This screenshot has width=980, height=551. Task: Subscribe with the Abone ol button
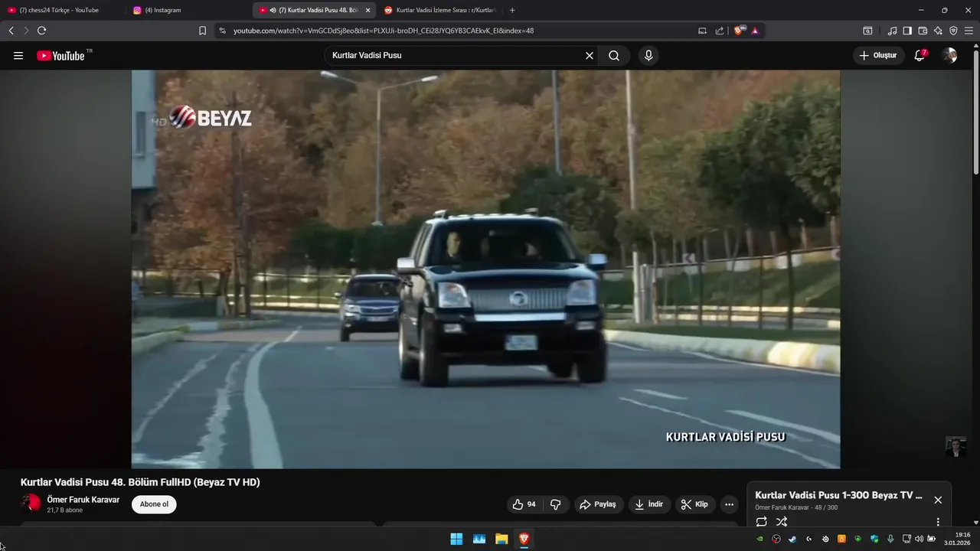click(154, 504)
